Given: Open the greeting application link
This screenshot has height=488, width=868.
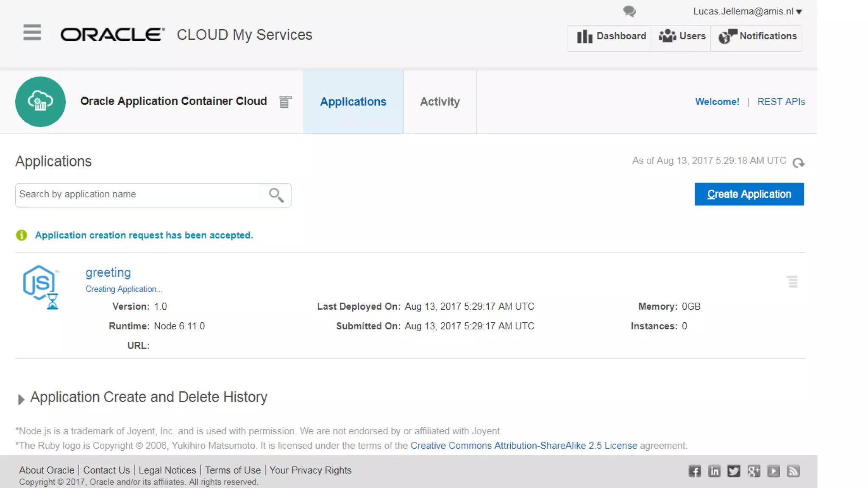Looking at the screenshot, I should coord(108,272).
